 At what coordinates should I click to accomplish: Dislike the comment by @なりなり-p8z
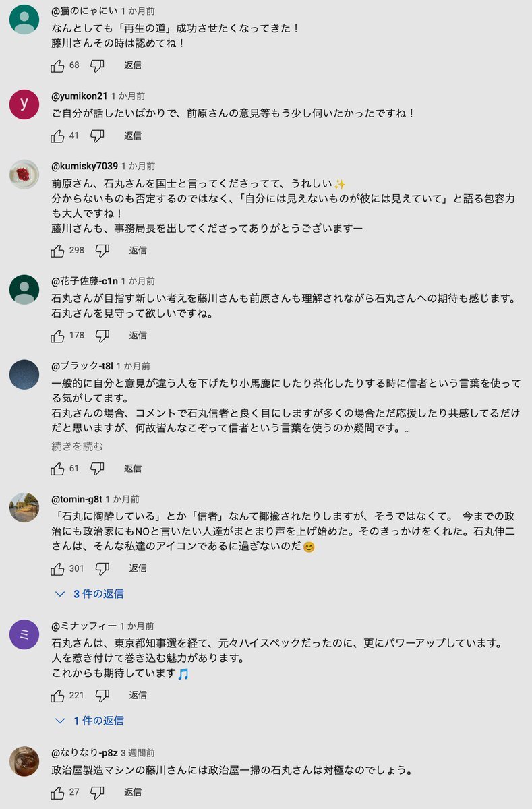(x=97, y=792)
